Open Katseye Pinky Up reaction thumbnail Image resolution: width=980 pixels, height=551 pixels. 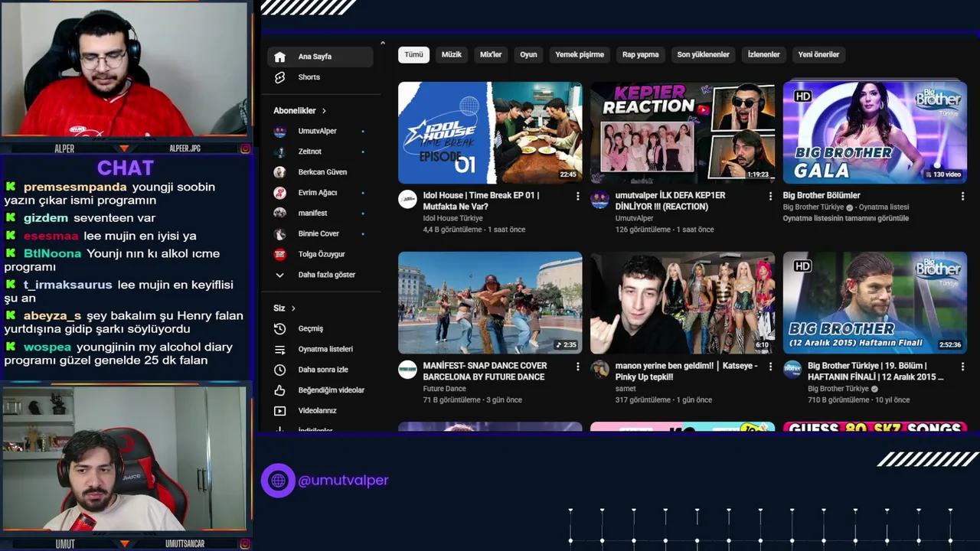pyautogui.click(x=682, y=302)
